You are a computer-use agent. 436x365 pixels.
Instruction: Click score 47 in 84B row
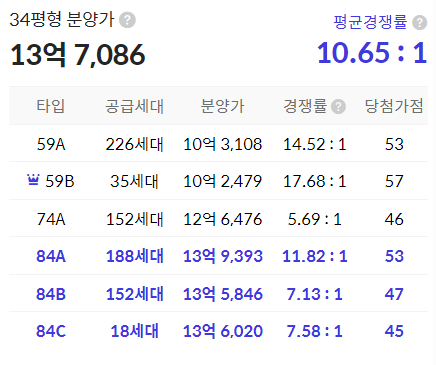(x=394, y=294)
